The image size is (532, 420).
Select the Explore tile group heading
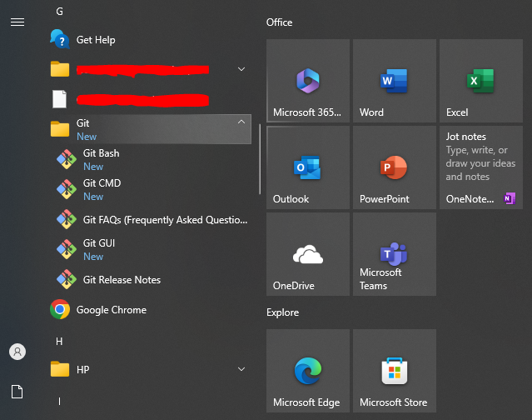point(282,312)
